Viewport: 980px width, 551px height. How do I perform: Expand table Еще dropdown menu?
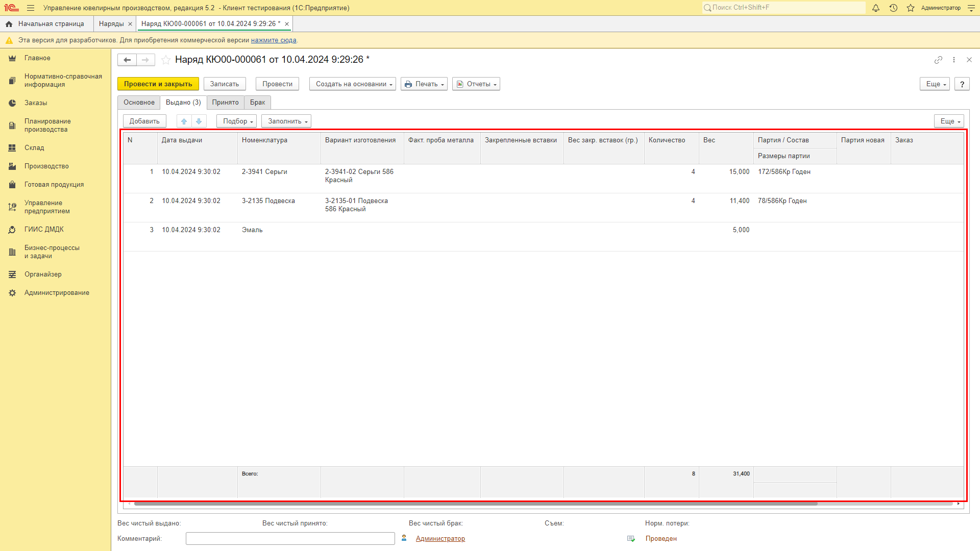[x=949, y=121]
